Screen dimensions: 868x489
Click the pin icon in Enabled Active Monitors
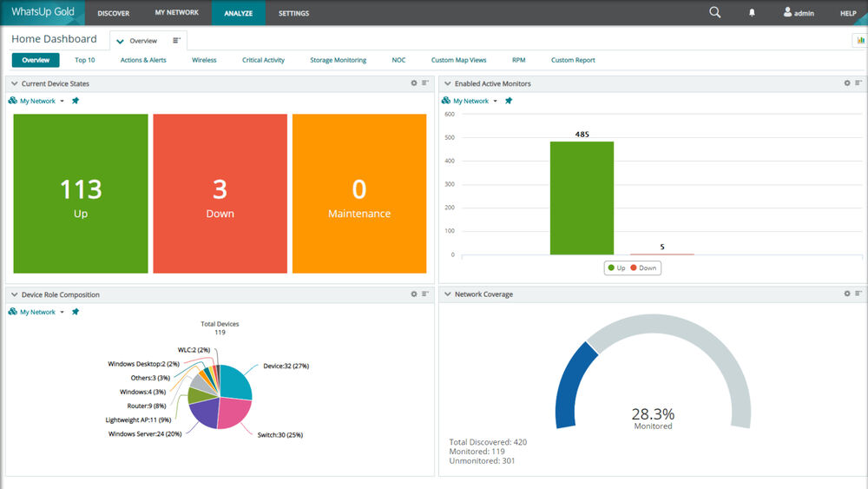pos(509,101)
